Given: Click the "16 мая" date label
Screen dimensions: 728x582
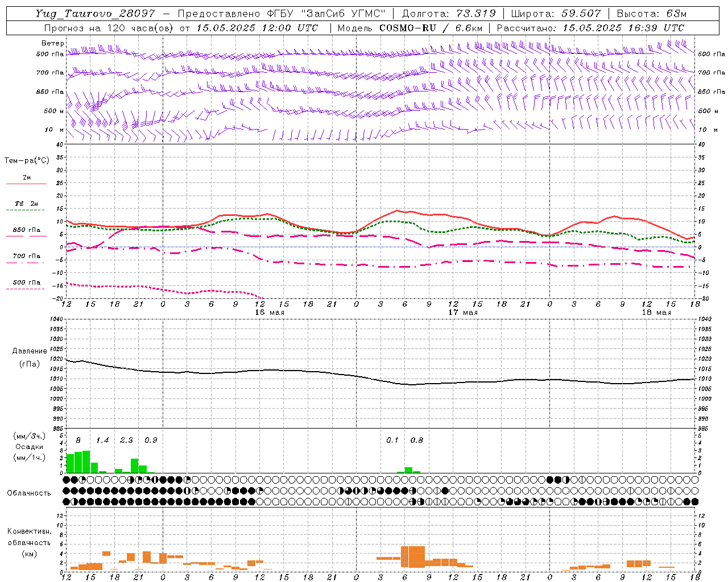Looking at the screenshot, I should [270, 313].
